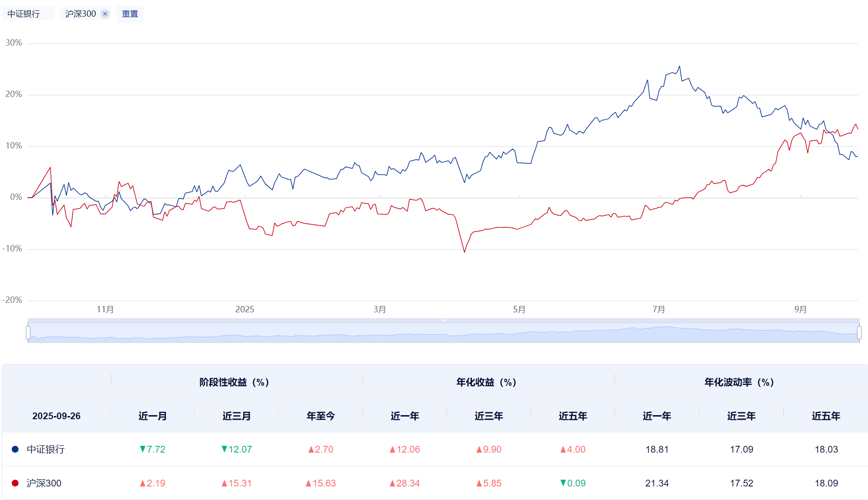Click the 年化收益（%） column group header
868x500 pixels.
point(486,382)
